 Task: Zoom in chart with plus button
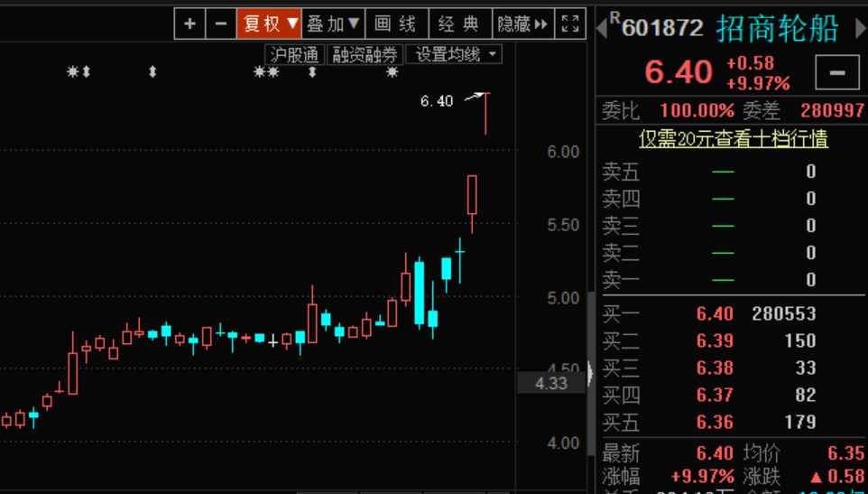coord(189,23)
